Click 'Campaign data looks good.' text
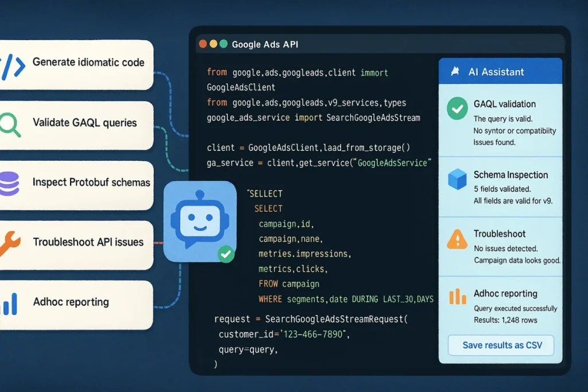 click(x=517, y=260)
